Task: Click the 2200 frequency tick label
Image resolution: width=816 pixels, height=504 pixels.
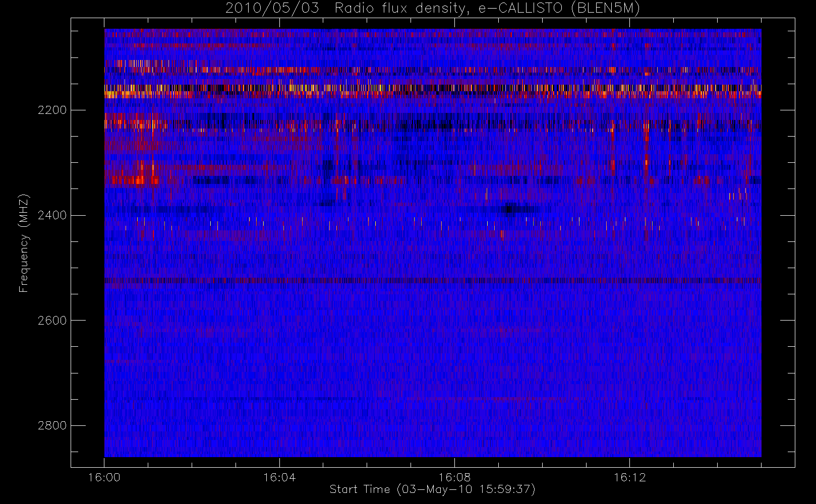Action: [x=52, y=110]
